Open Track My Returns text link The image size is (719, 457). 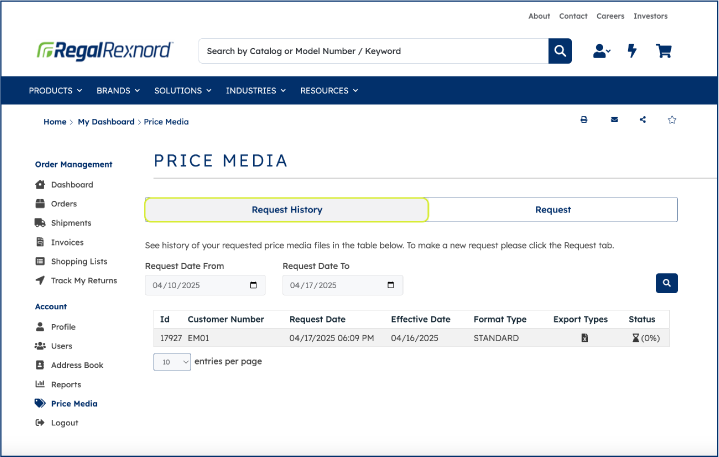pos(84,281)
